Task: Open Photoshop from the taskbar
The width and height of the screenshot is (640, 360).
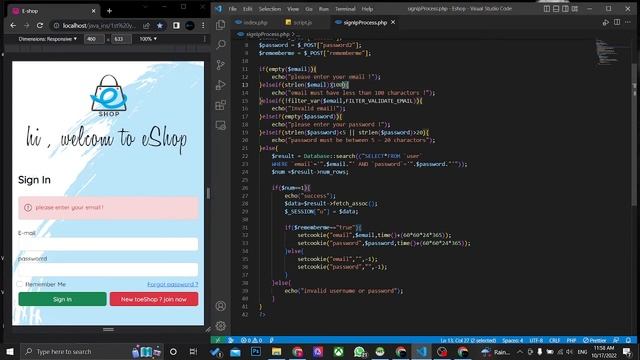Action: pos(256,351)
